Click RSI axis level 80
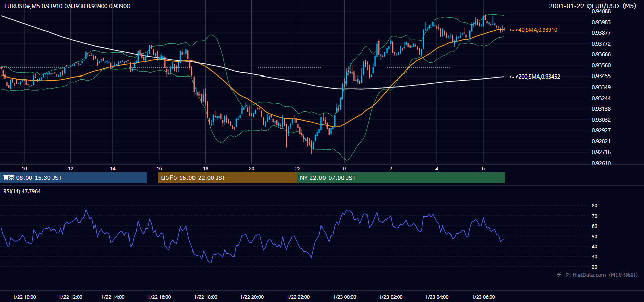Viewport: 644px width, 302px height. click(x=594, y=206)
